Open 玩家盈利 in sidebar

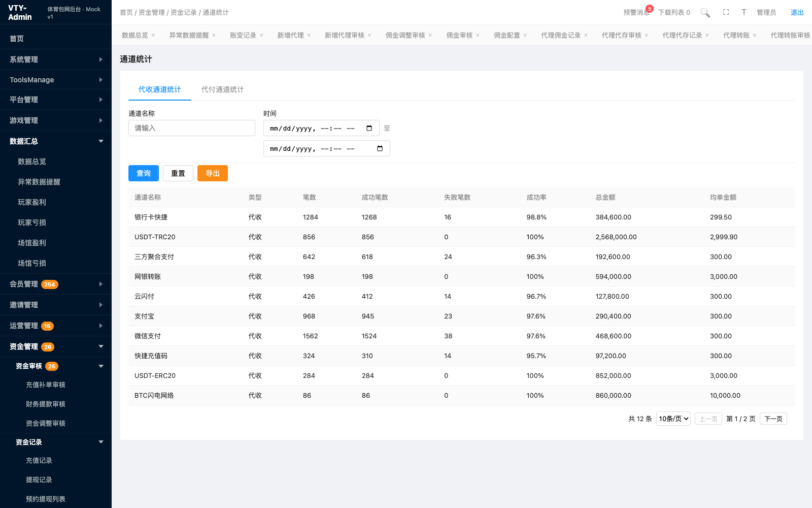(56, 202)
